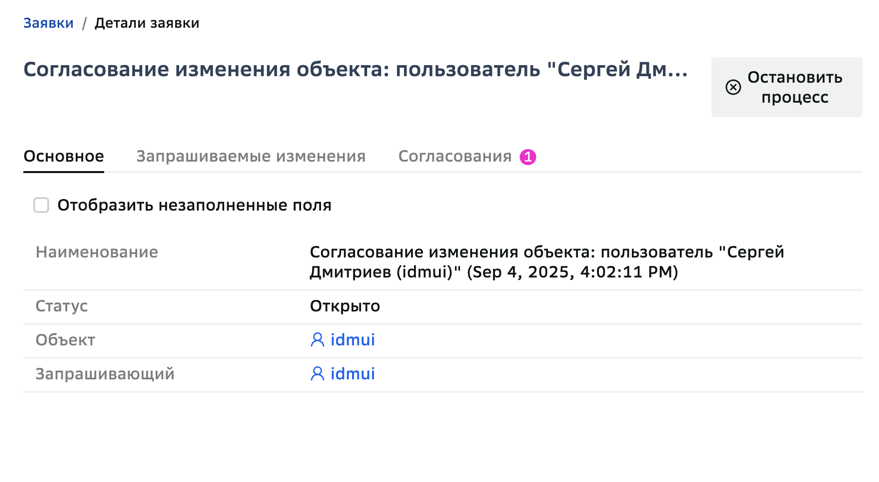Screen dimensions: 879x482
Task: Open the Запрашиваемые изменения tab
Action: (x=251, y=156)
